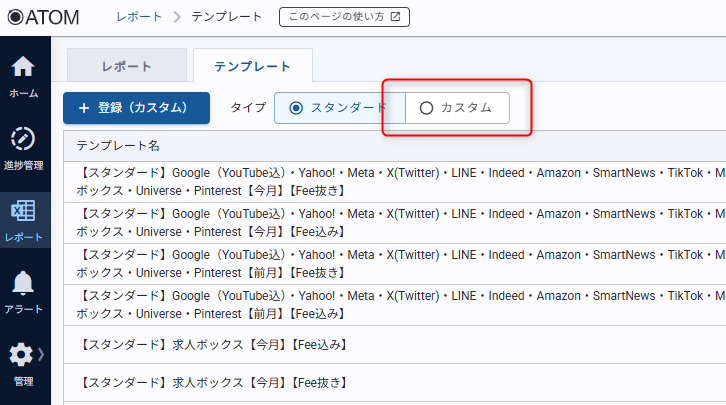
Task: Click the Admin (管理) gear icon
Action: tap(20, 355)
